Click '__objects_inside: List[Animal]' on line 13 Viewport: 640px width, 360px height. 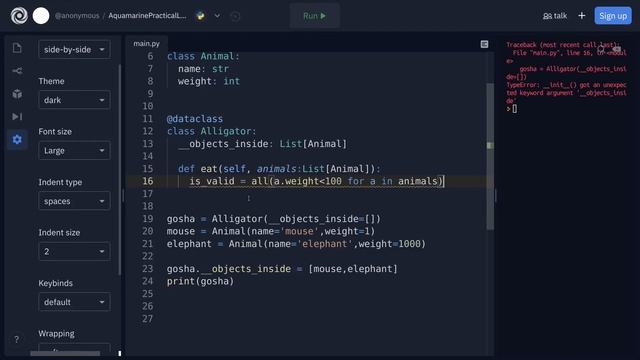point(262,144)
